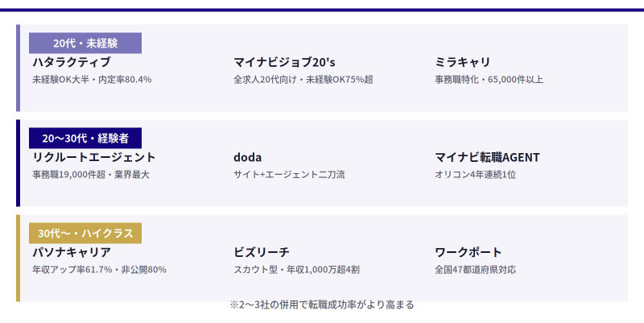
Task: Open the リクルートエージェント heading
Action: (94, 157)
